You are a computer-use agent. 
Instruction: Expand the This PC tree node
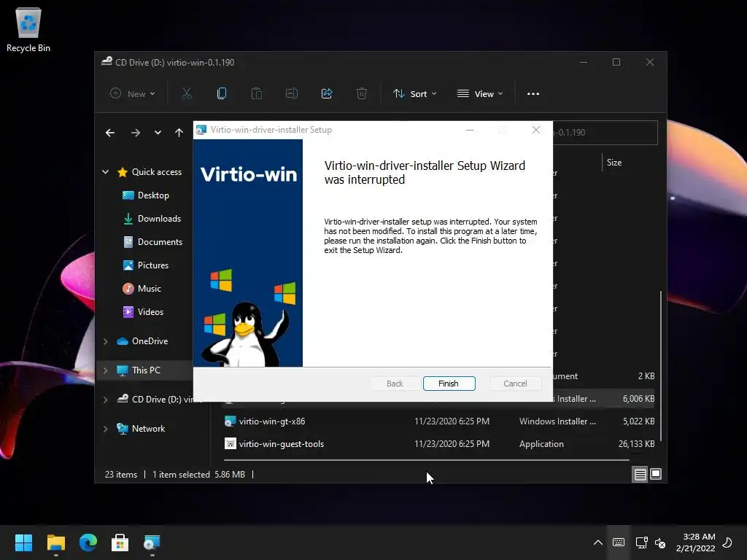[x=105, y=370]
